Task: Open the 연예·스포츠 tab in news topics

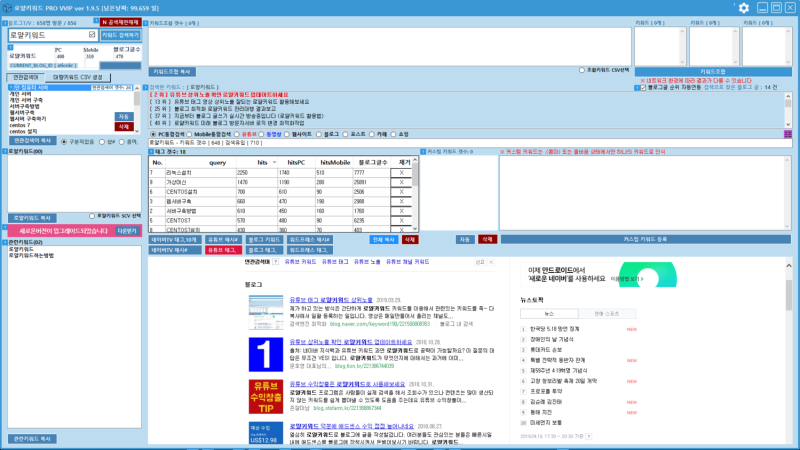Action: [607, 314]
